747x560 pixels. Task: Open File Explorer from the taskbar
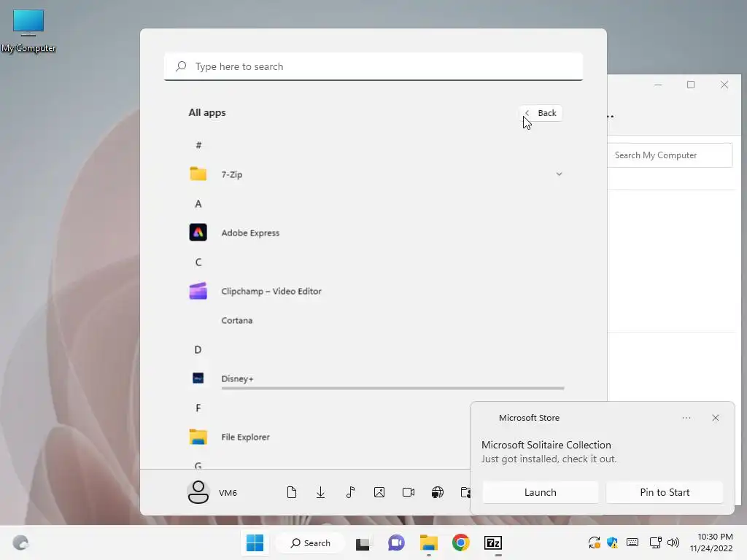[429, 542]
